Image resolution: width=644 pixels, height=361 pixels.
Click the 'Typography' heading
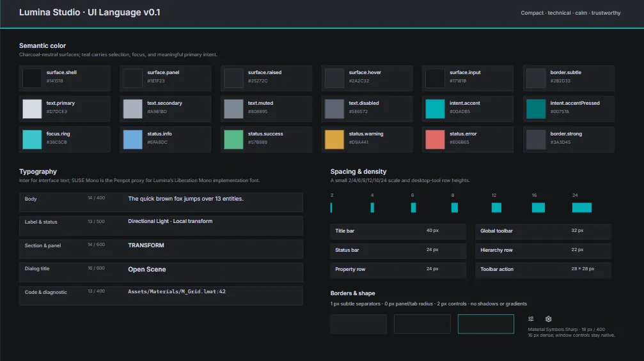pyautogui.click(x=38, y=171)
